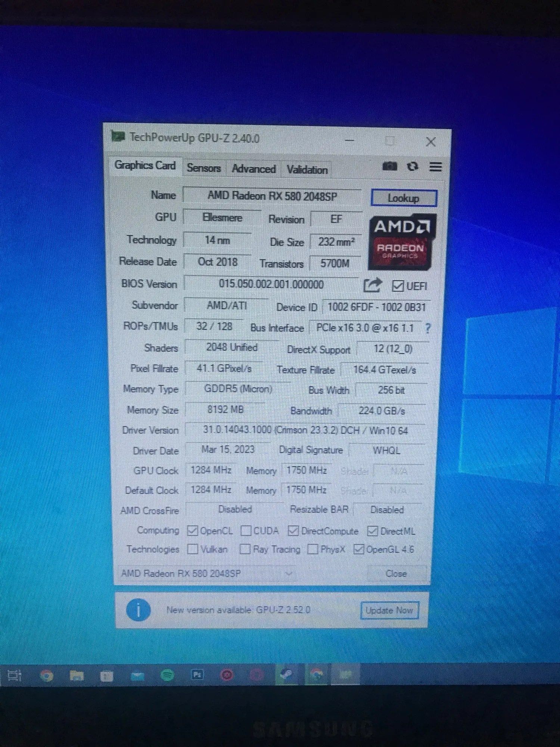Click the AMD Radeon logo
The height and width of the screenshot is (747, 560).
coord(402,241)
